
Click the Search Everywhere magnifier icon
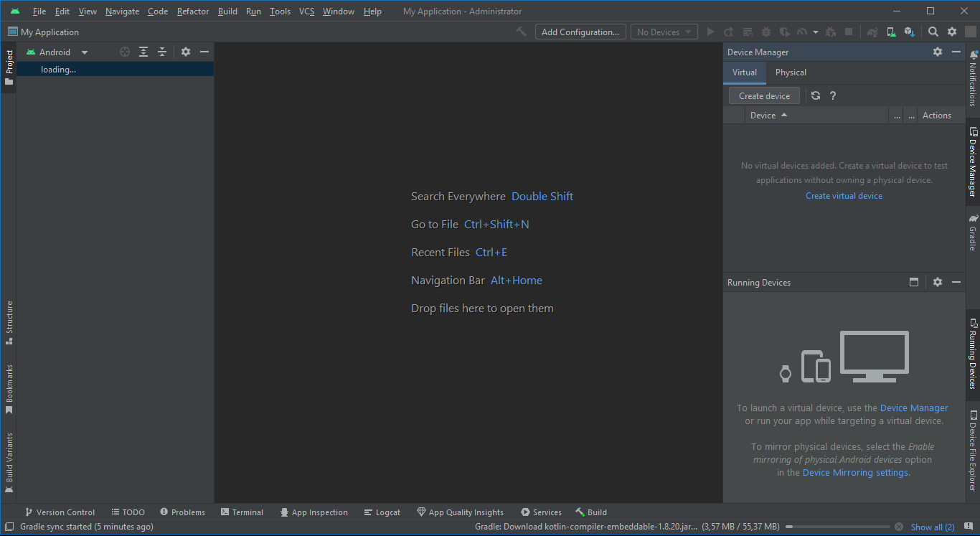[933, 32]
